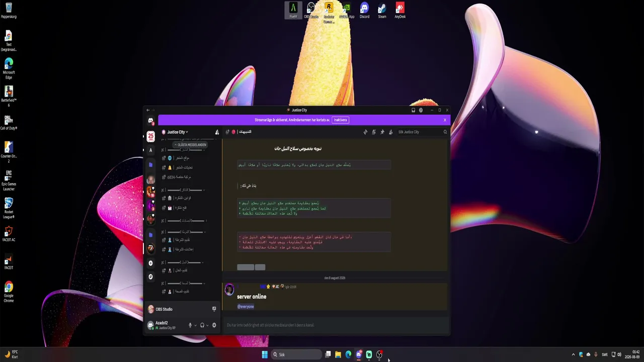Open avatar of server online message author
The height and width of the screenshot is (362, 644).
[x=229, y=290]
